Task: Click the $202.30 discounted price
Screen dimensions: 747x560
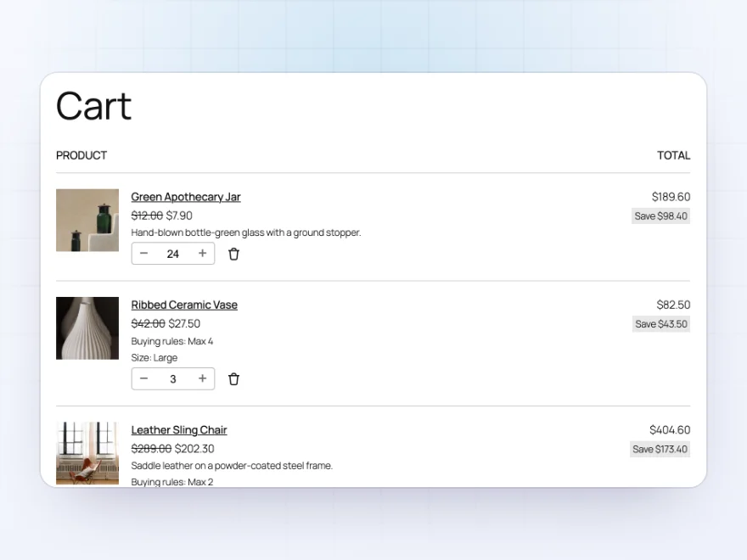Action: click(x=194, y=449)
